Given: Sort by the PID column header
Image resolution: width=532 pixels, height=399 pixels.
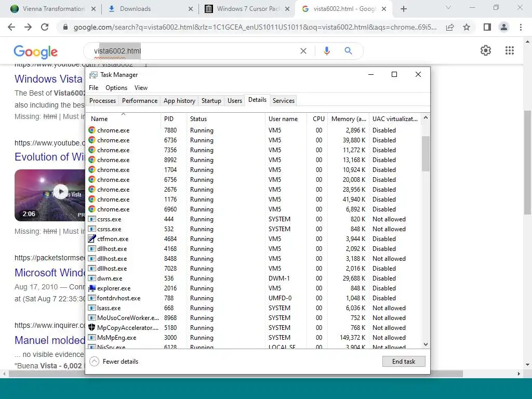Looking at the screenshot, I should point(174,119).
